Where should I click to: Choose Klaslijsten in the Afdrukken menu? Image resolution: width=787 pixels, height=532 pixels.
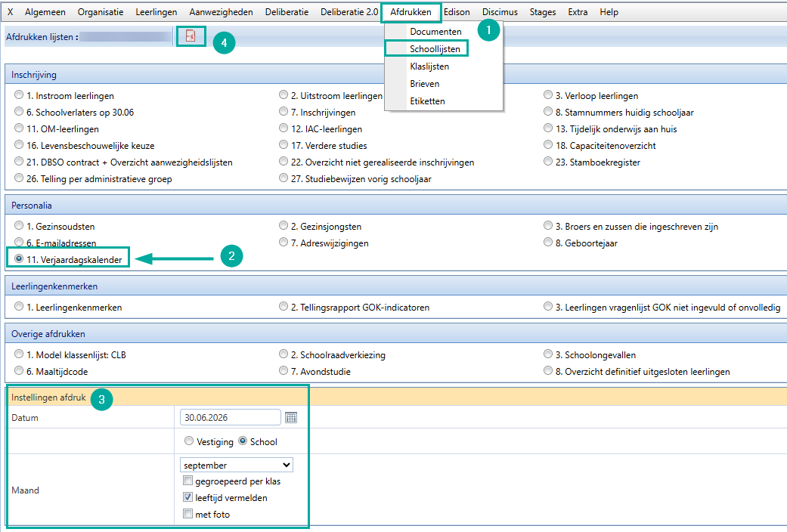(429, 66)
